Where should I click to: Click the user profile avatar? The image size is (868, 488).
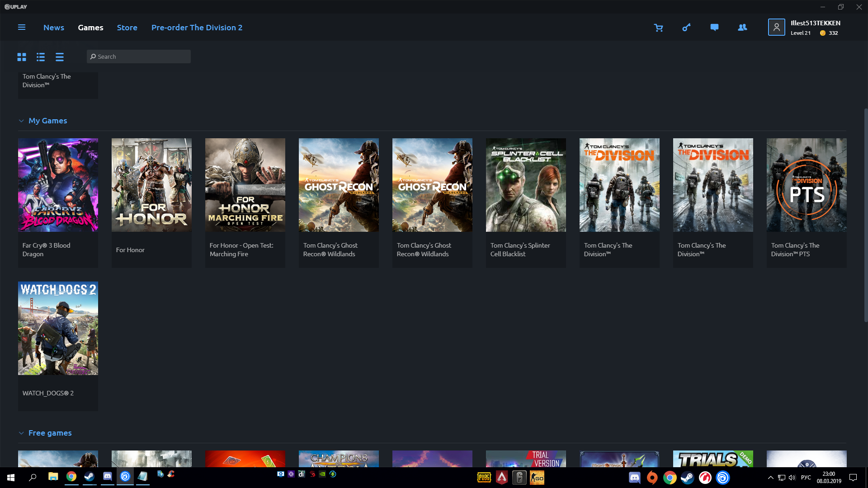776,28
